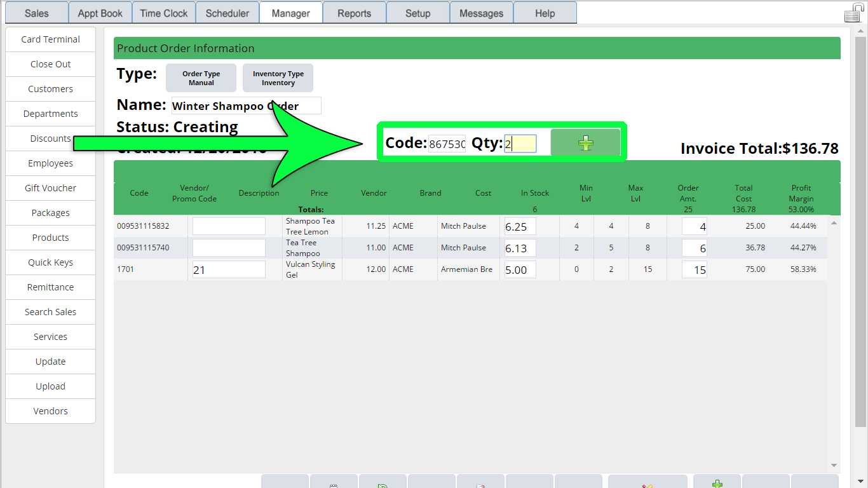Open Vendors in the sidebar
Image resolution: width=868 pixels, height=488 pixels.
tap(50, 411)
